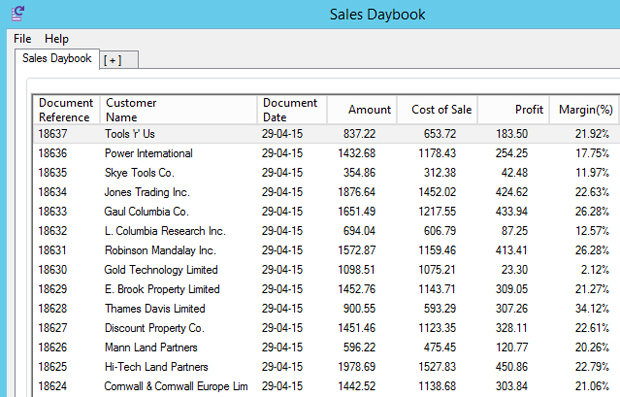Click cost of sale value 475.45
This screenshot has width=620, height=397.
click(x=440, y=347)
